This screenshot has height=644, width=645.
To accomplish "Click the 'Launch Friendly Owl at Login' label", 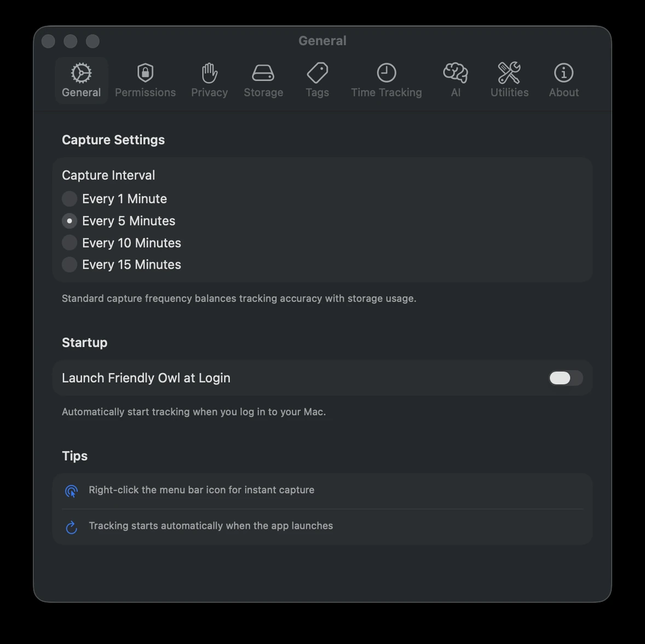I will point(146,378).
